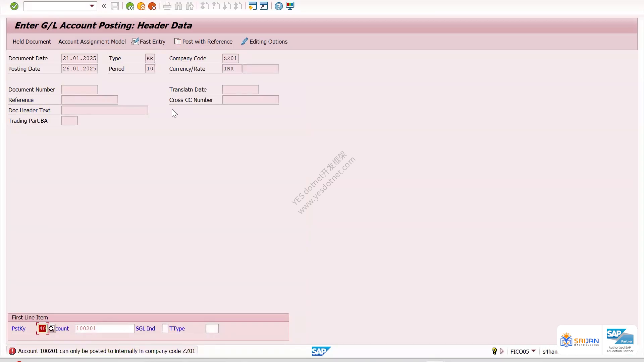
Task: Click the Previous Page icon
Action: 216,6
